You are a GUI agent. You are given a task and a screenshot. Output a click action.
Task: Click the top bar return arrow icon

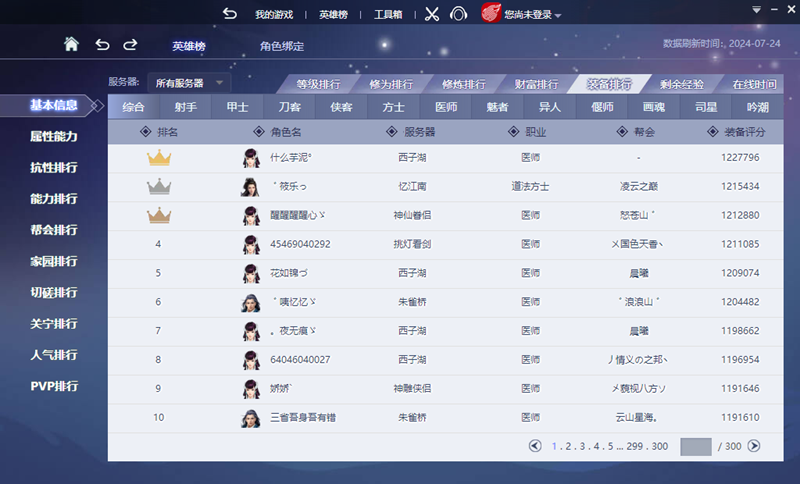[230, 14]
